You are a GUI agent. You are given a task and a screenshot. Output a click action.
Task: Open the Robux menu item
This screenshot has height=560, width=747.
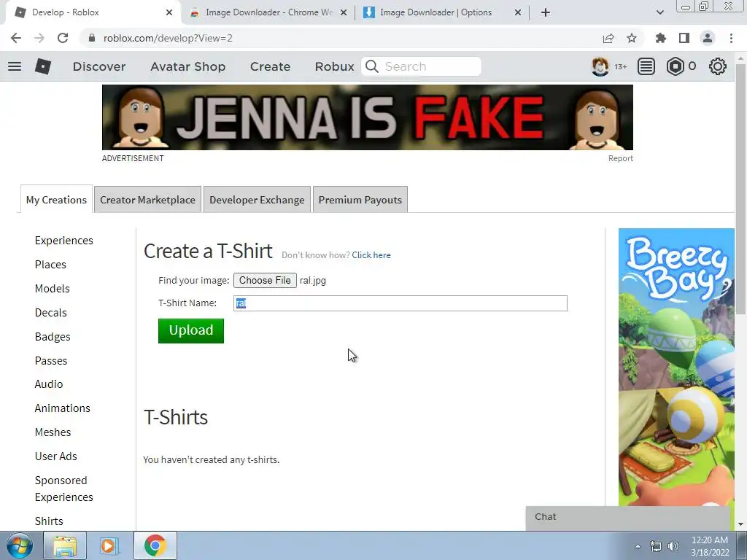334,66
